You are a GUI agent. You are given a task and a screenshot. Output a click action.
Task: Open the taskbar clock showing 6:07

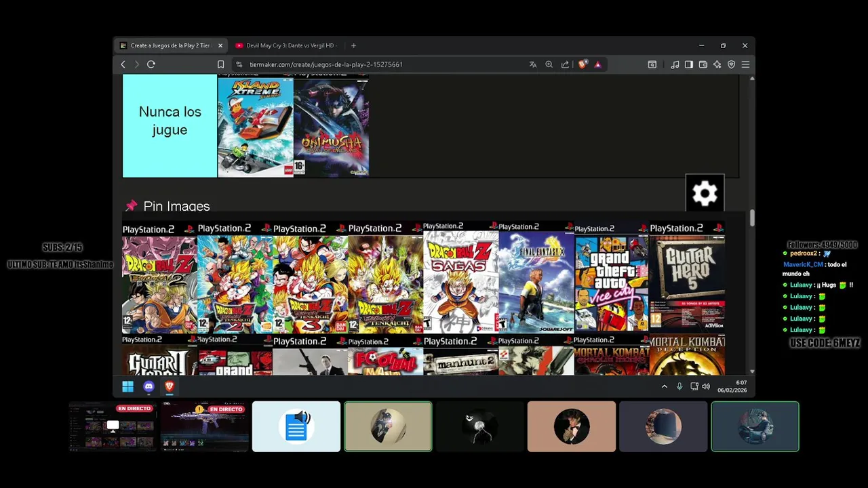click(732, 386)
